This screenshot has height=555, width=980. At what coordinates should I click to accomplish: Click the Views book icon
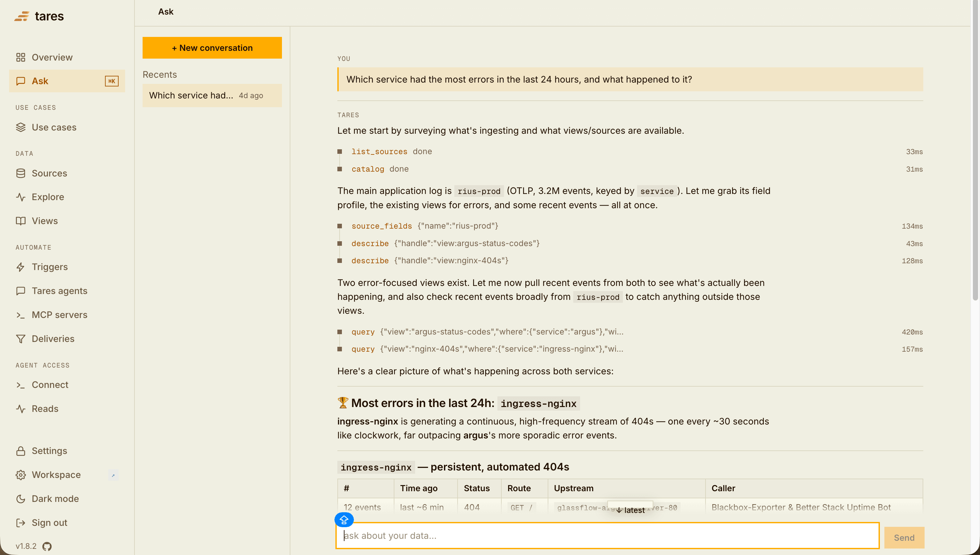pos(21,221)
